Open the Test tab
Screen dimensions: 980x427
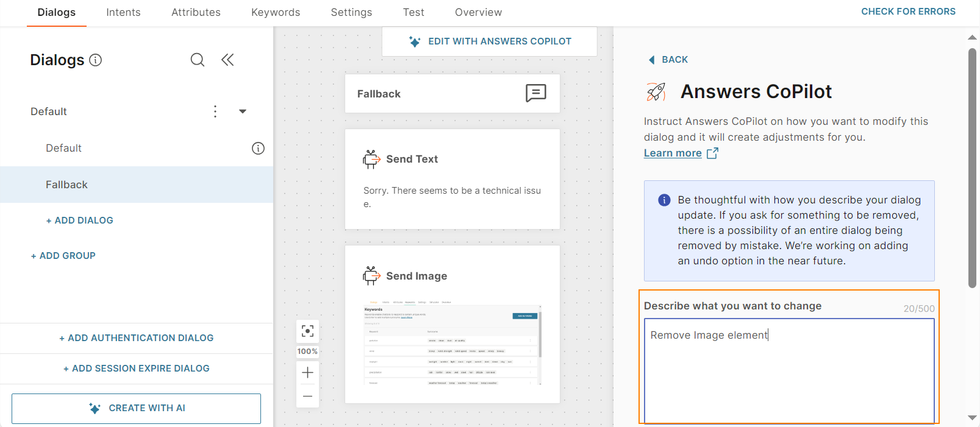413,12
